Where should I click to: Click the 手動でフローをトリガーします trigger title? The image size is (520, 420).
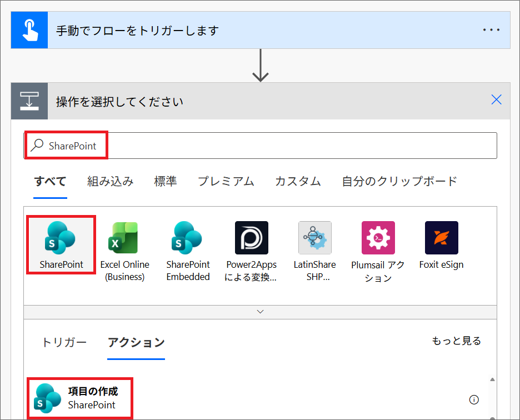coord(137,31)
